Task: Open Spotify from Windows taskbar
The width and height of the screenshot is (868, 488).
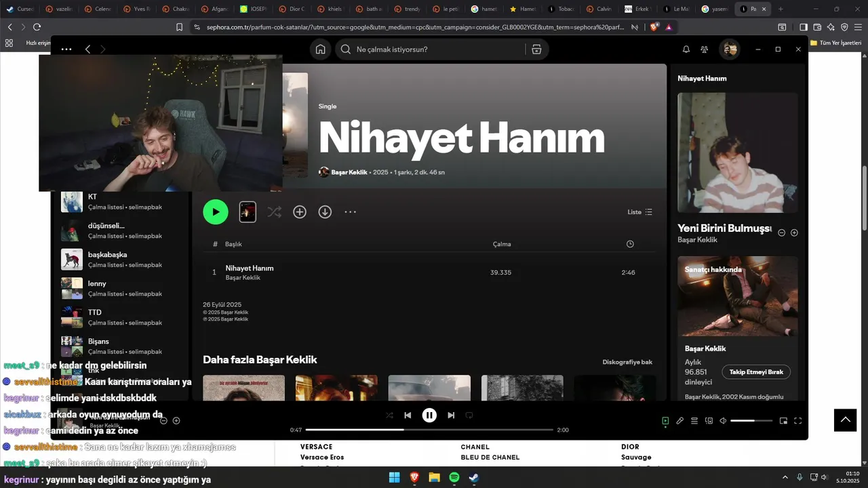Action: tap(454, 477)
